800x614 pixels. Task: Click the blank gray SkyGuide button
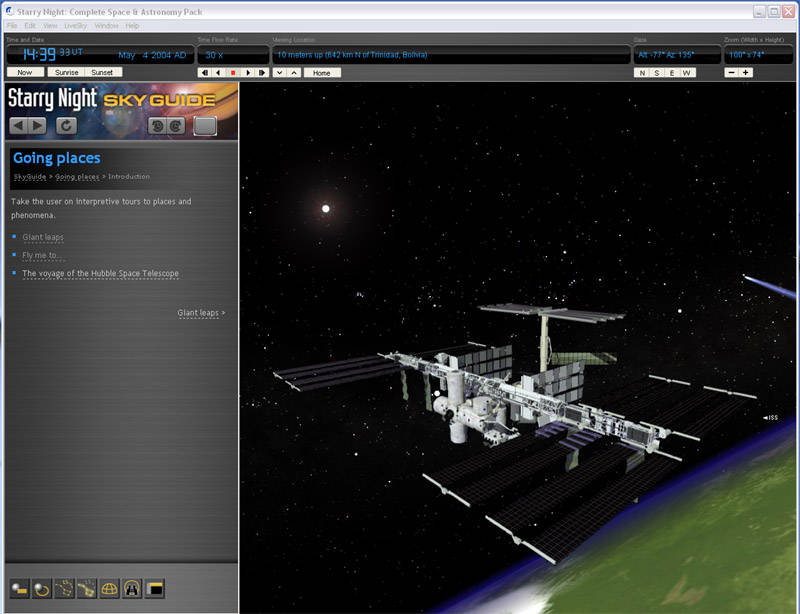[x=205, y=126]
